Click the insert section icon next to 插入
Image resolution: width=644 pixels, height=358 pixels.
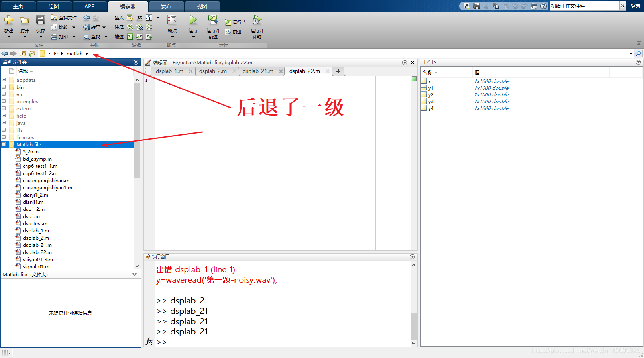coord(130,18)
